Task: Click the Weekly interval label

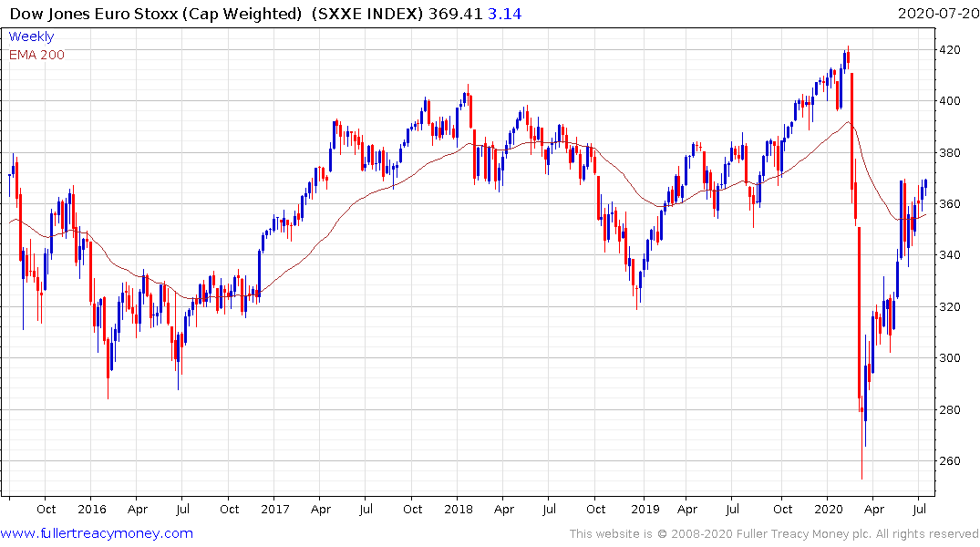Action: [31, 36]
